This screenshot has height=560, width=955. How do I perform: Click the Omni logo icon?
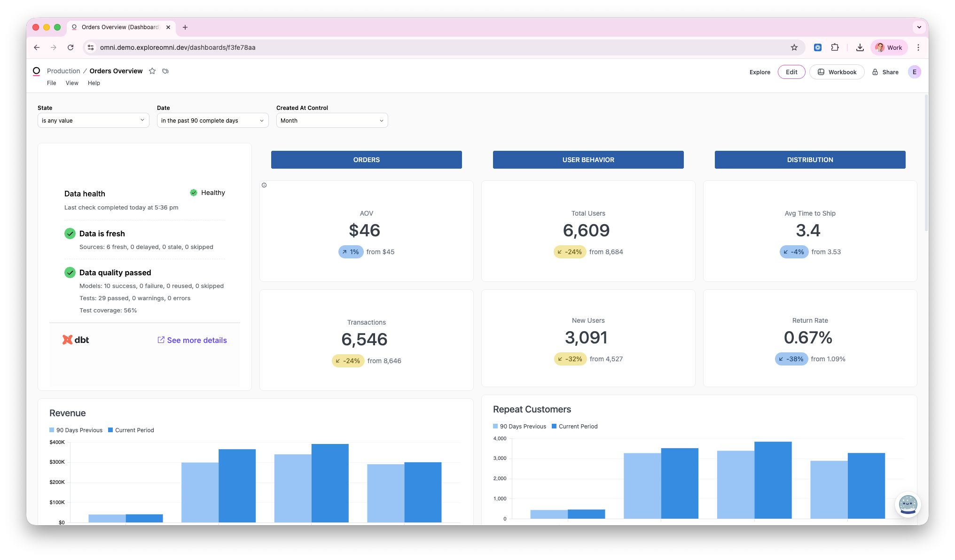click(36, 71)
